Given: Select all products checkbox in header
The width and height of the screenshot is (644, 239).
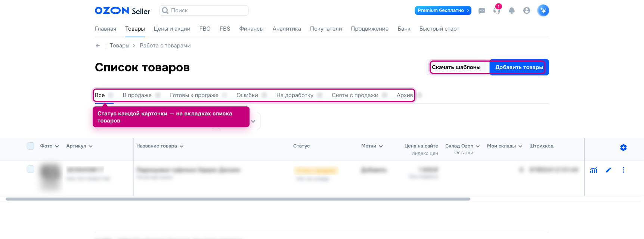Looking at the screenshot, I should [31, 146].
